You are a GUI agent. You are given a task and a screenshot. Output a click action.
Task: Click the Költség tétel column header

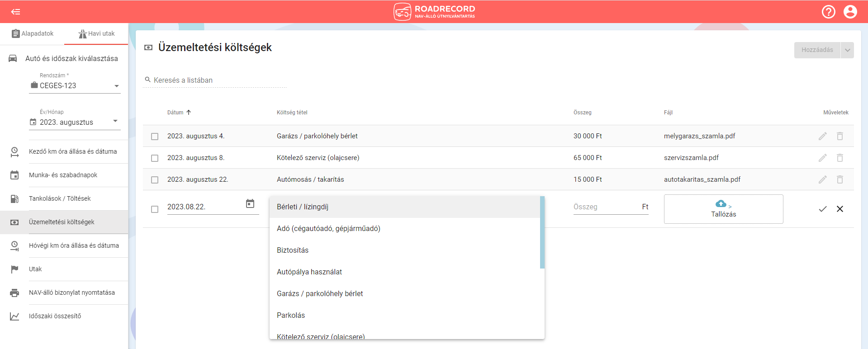coord(292,113)
